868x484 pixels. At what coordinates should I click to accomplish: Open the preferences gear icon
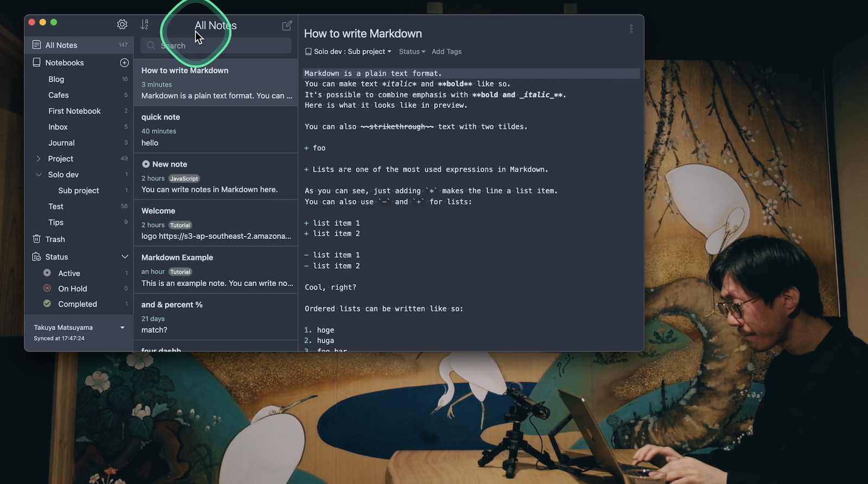coord(122,24)
